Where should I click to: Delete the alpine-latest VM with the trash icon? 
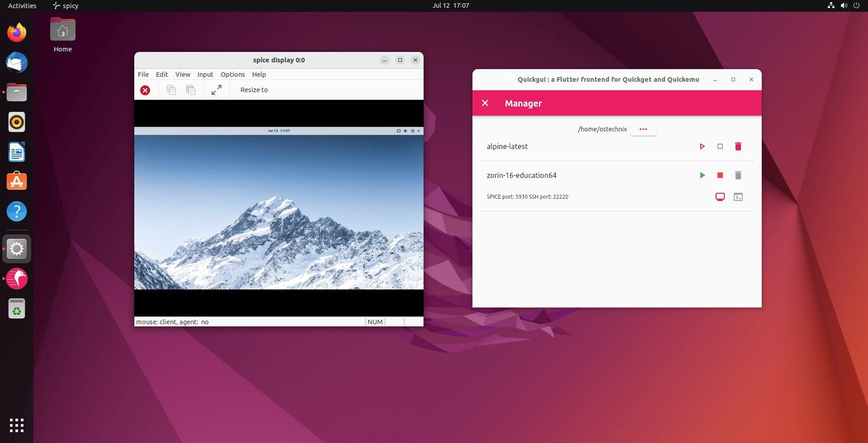click(738, 146)
